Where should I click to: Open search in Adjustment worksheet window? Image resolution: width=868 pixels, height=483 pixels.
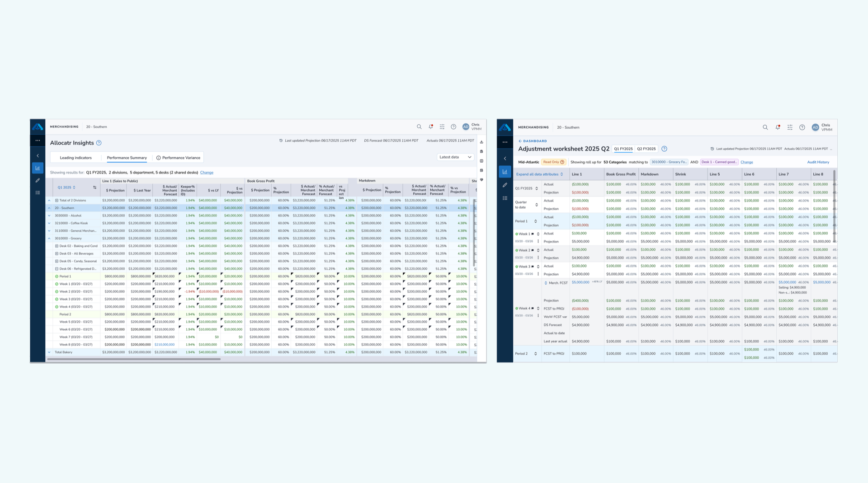tap(765, 127)
